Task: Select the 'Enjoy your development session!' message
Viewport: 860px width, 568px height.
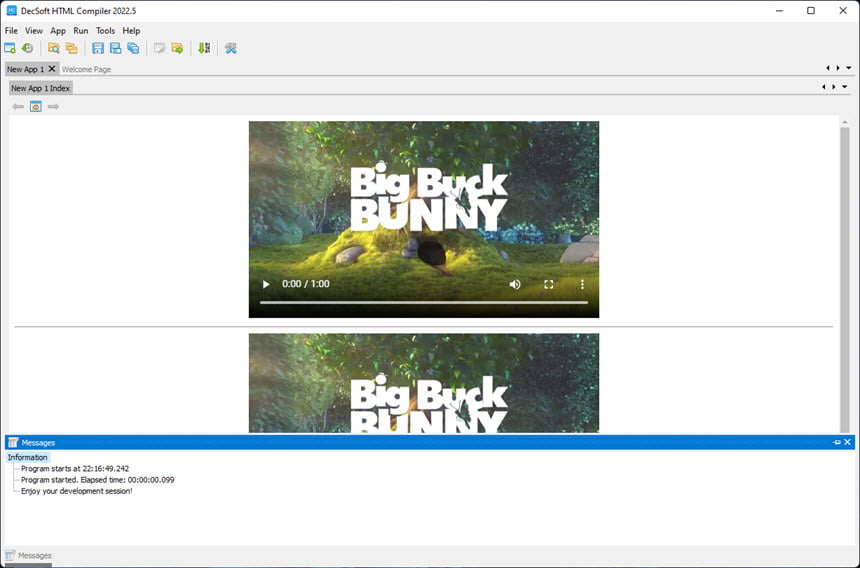Action: point(77,491)
